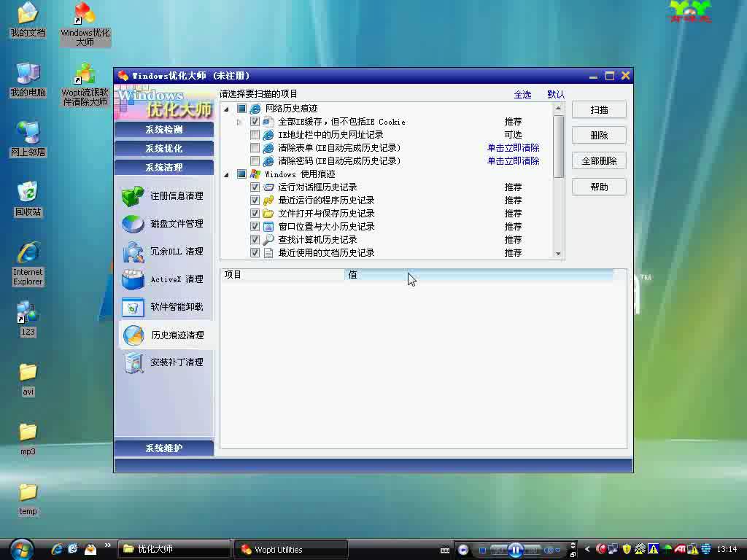
Task: Open Wopti流氓软件清除大师 desktop shortcut
Action: pyautogui.click(x=85, y=85)
